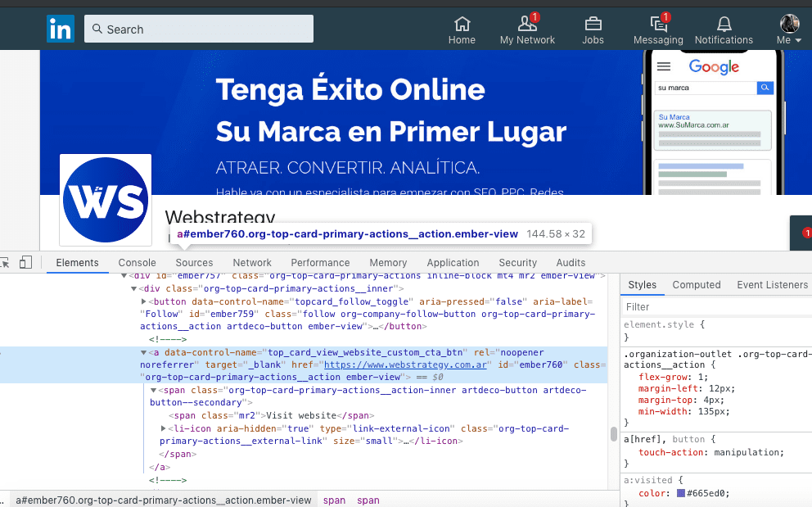Switch to the Console tab
The width and height of the screenshot is (812, 507).
click(137, 263)
